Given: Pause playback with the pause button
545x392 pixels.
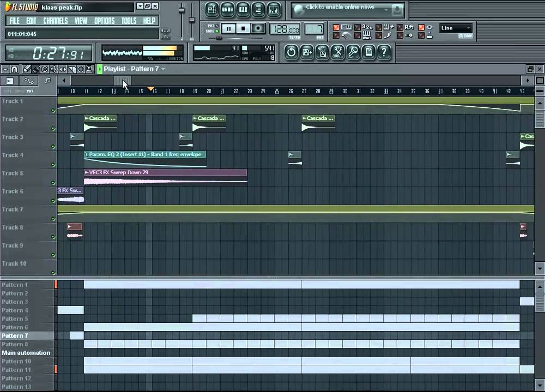Looking at the screenshot, I should coord(228,29).
